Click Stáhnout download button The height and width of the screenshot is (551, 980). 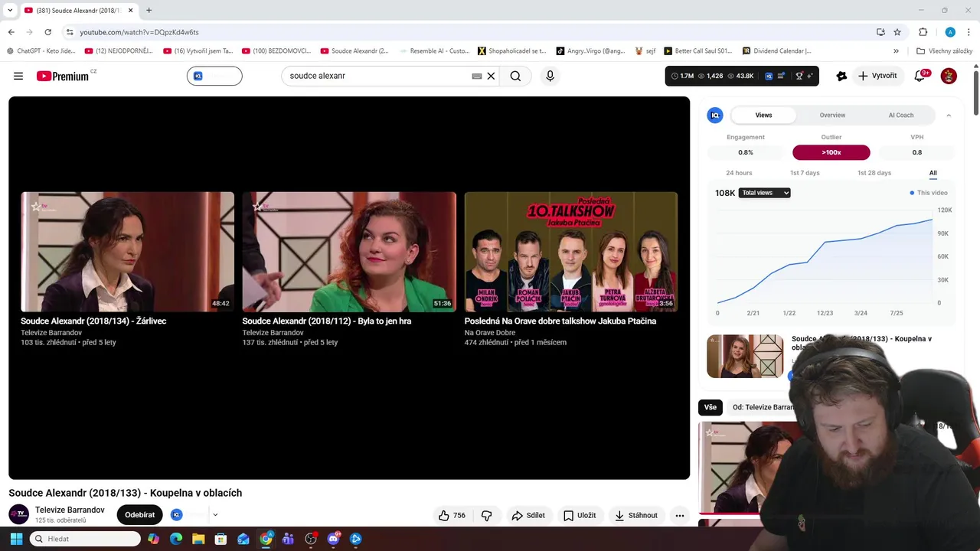pos(636,515)
